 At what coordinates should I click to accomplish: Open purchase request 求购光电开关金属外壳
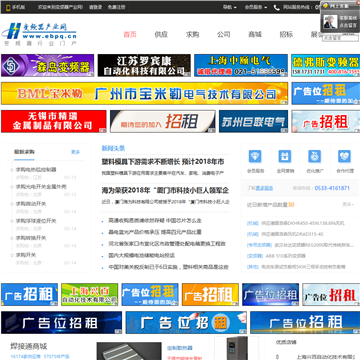pyautogui.click(x=41, y=187)
